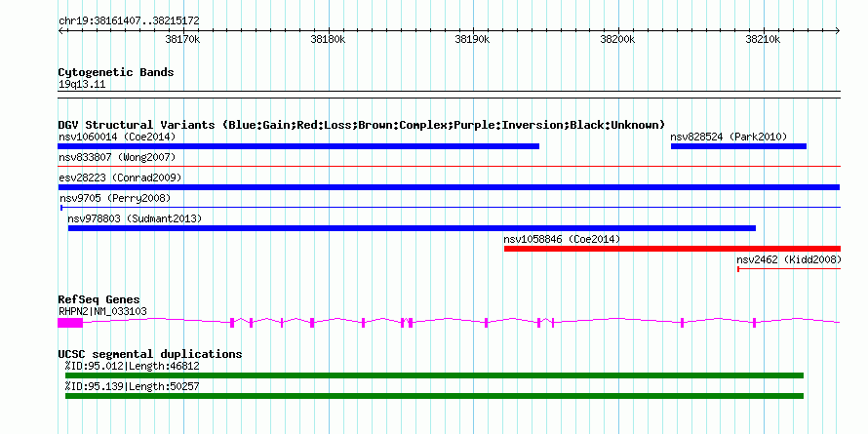Viewport: 868px width, 434px height.
Task: Open label nsv978803 (Sudmant2013)
Action: 135,218
